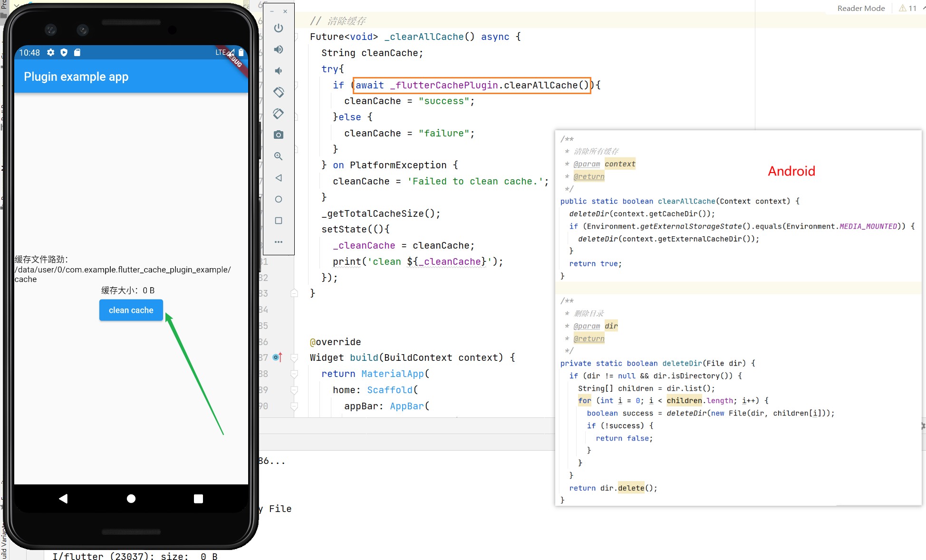Decrease volume with the Volume Down icon
The height and width of the screenshot is (560, 926).
click(x=279, y=70)
